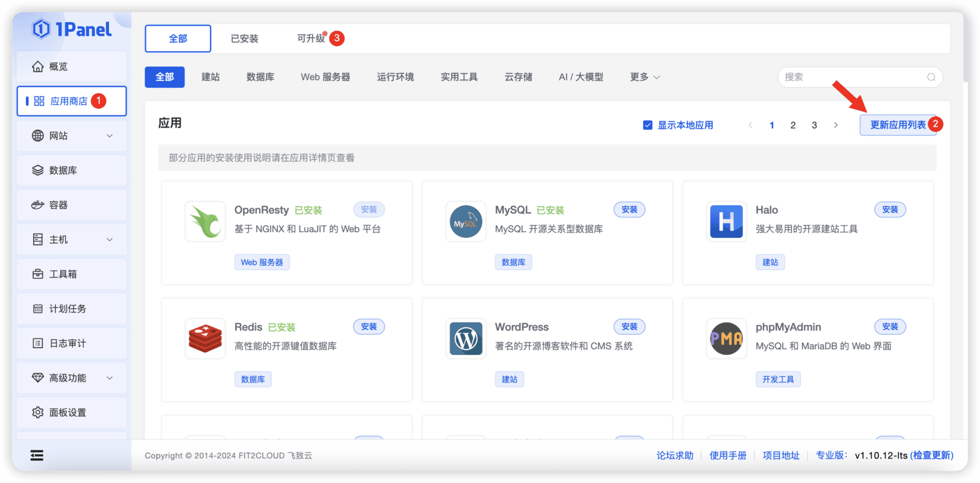Click the search magnifier icon
Viewport: 980px width, 483px height.
coord(931,77)
